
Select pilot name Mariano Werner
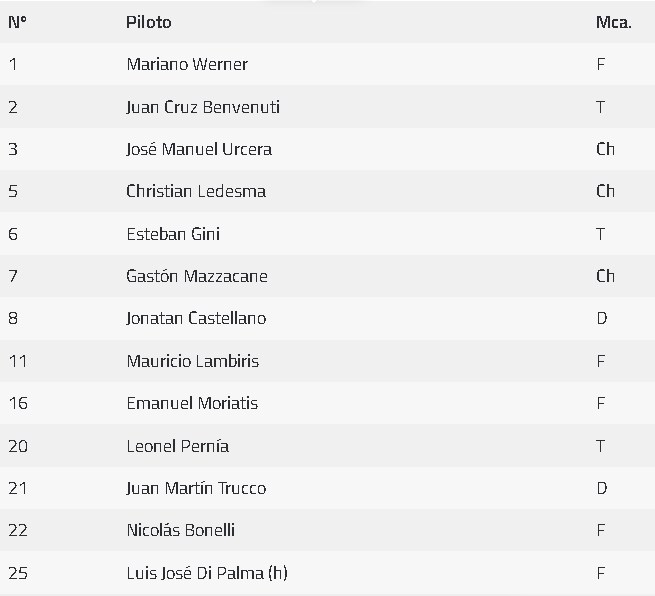[x=187, y=64]
